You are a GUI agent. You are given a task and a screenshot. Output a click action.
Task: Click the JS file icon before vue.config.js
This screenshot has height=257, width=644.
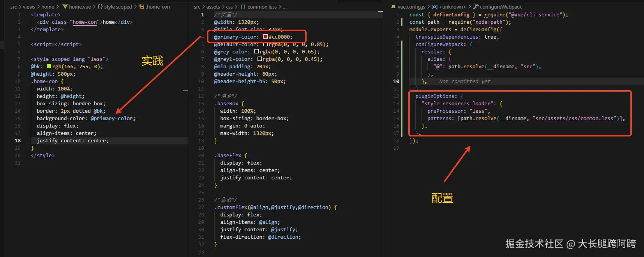point(393,7)
